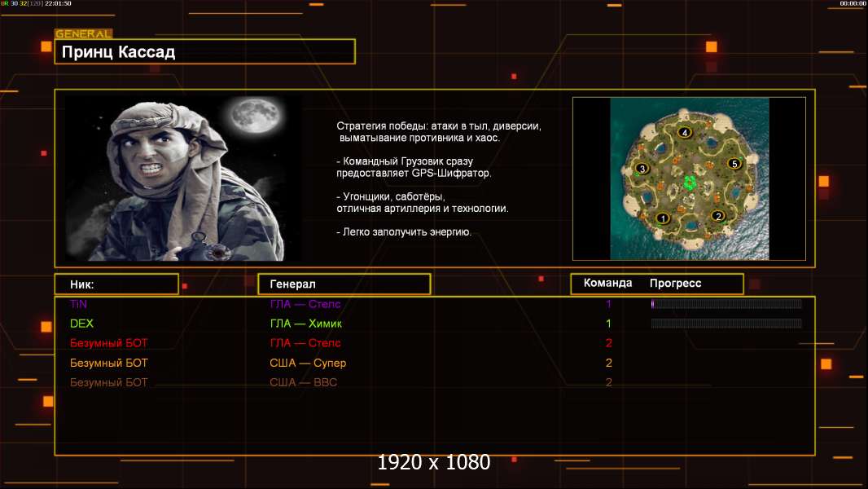Pick start position 3 on the map

pyautogui.click(x=642, y=169)
